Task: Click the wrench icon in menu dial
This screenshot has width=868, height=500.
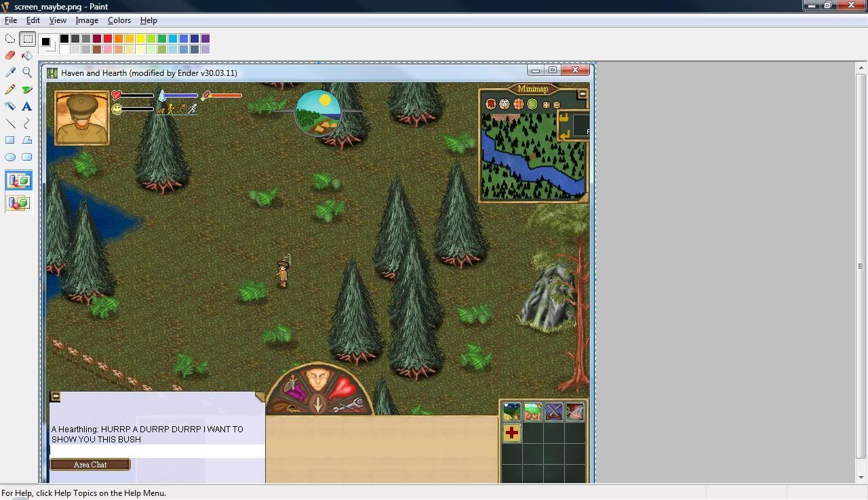Action: pyautogui.click(x=350, y=405)
